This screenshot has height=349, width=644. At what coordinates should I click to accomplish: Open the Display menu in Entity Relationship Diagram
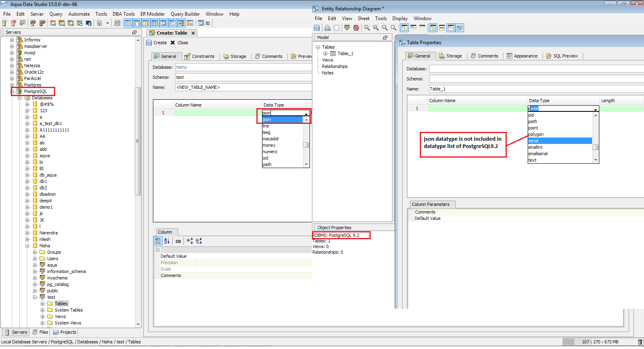400,18
